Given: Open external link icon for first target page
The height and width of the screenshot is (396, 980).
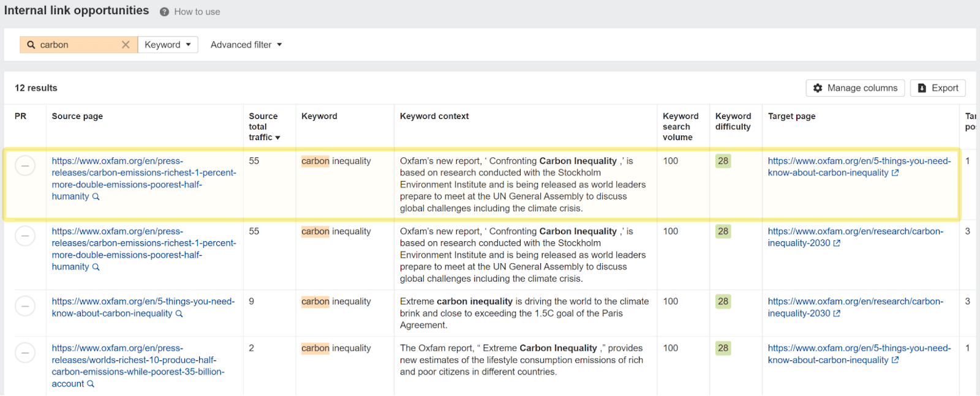Looking at the screenshot, I should 895,173.
